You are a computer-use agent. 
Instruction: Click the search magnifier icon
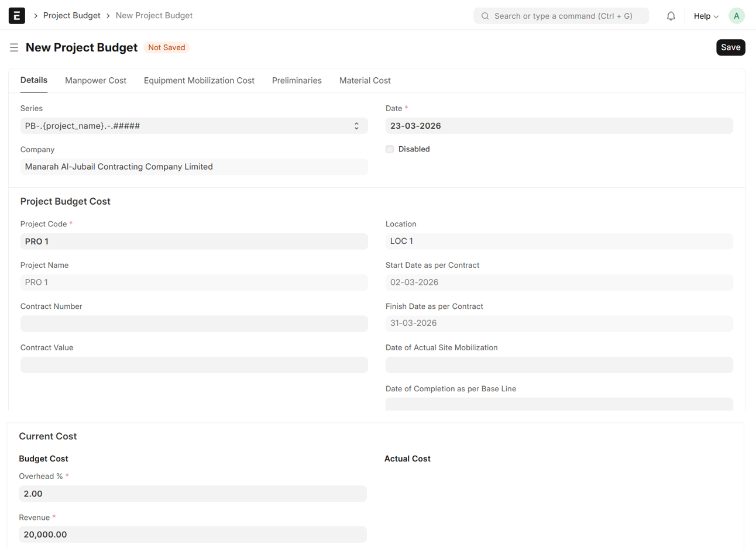pos(485,16)
